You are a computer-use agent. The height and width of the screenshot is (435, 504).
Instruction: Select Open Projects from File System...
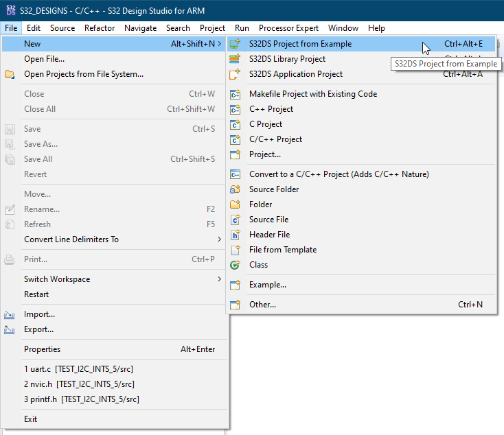tap(114, 74)
